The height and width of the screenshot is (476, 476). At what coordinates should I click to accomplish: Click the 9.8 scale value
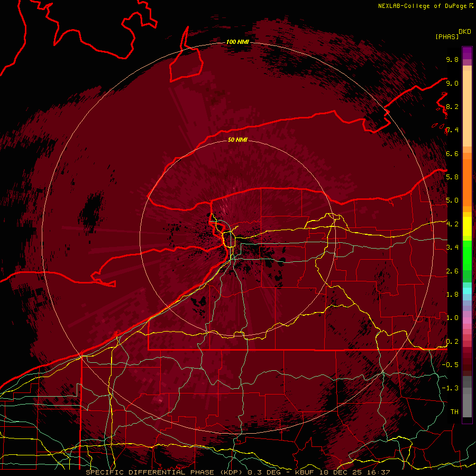click(x=452, y=59)
